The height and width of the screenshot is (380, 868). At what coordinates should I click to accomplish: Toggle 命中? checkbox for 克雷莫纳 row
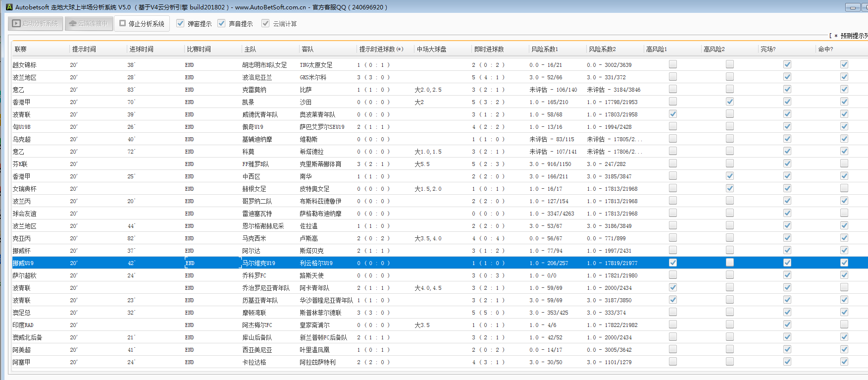844,89
